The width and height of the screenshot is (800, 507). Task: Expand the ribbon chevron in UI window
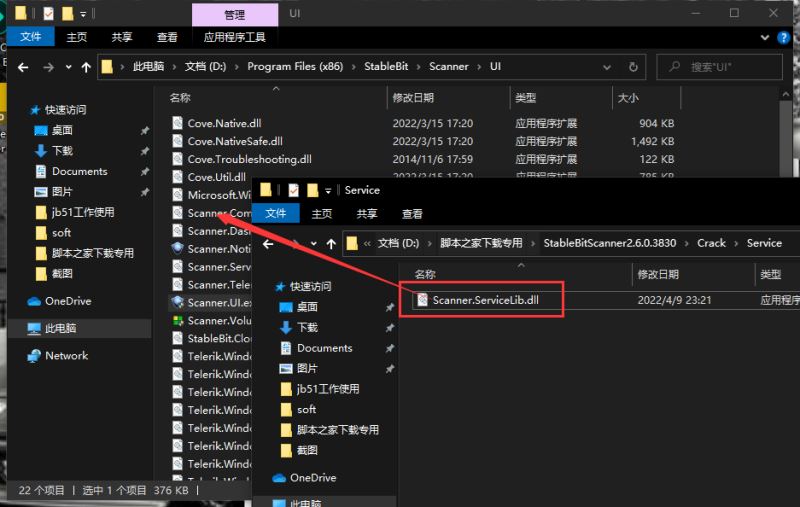click(764, 37)
